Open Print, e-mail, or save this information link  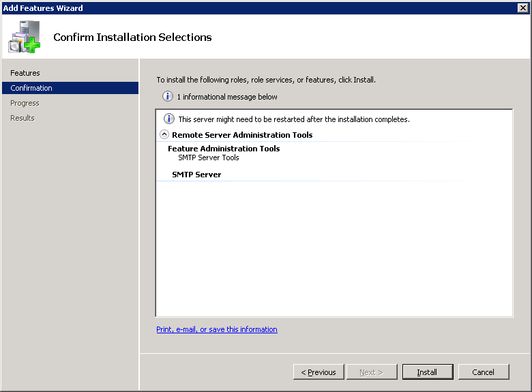(x=217, y=329)
